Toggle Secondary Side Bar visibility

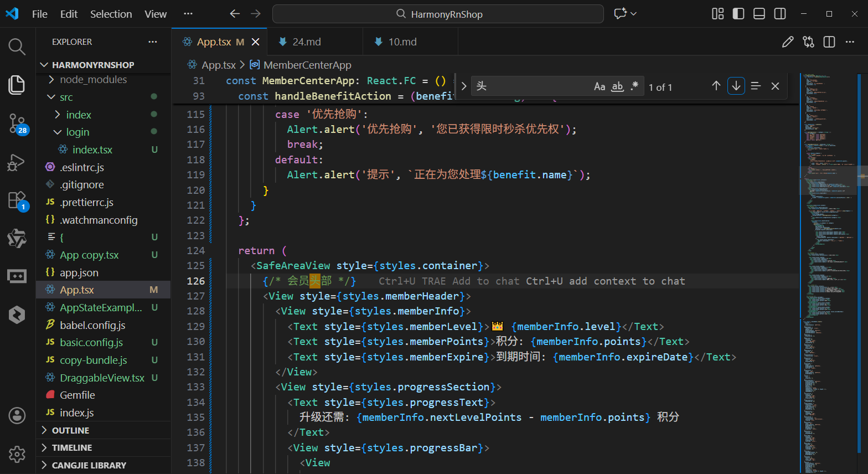tap(780, 14)
